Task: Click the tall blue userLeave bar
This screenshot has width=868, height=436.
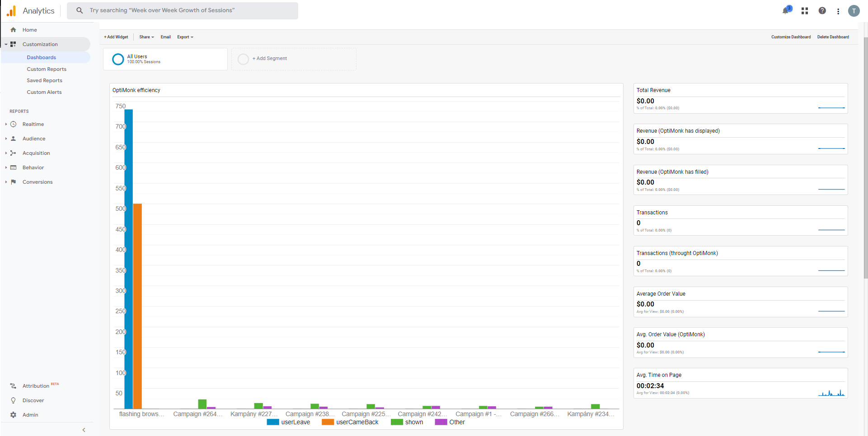Action: pos(128,259)
